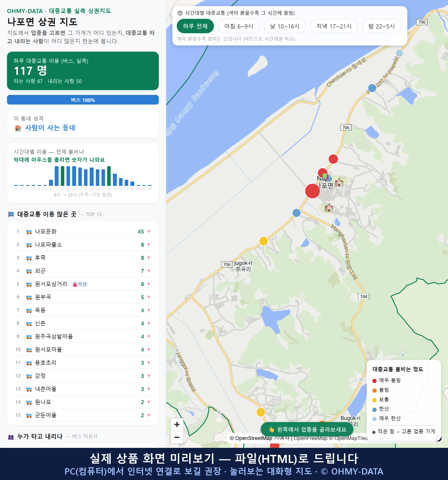Click the pin icon for 원부곡
This screenshot has width=448, height=480.
point(149,297)
